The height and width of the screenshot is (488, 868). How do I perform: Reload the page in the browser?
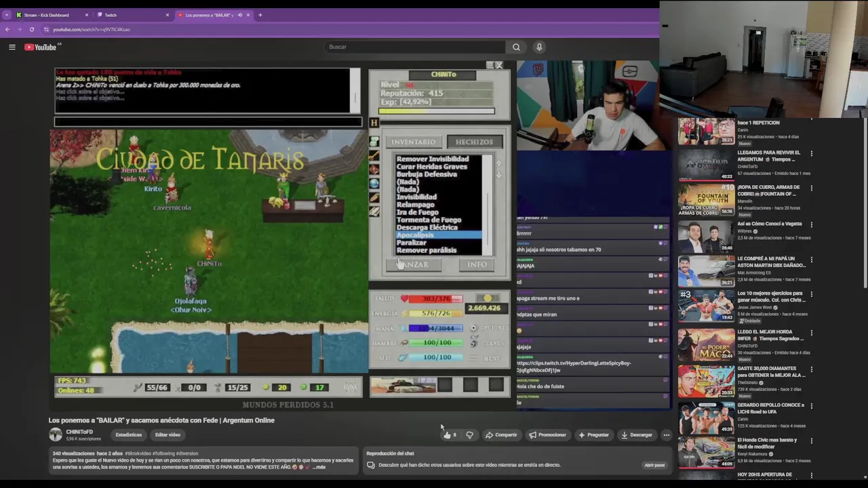pyautogui.click(x=31, y=29)
